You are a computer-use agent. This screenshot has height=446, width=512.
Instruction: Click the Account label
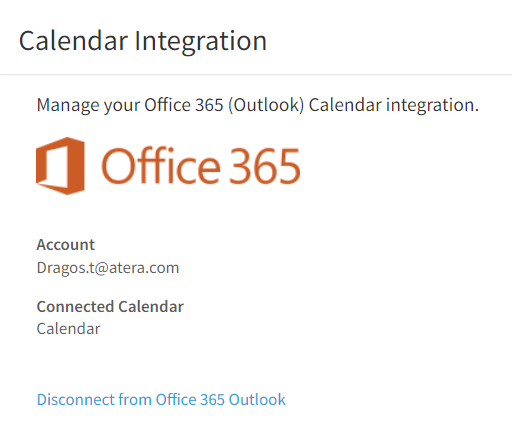66,245
